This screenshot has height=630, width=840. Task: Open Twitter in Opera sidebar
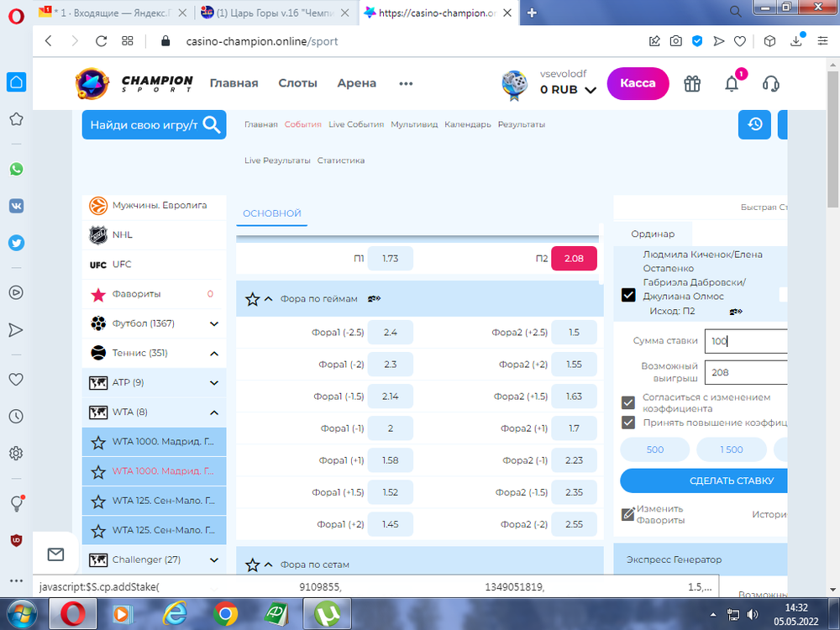pos(16,244)
